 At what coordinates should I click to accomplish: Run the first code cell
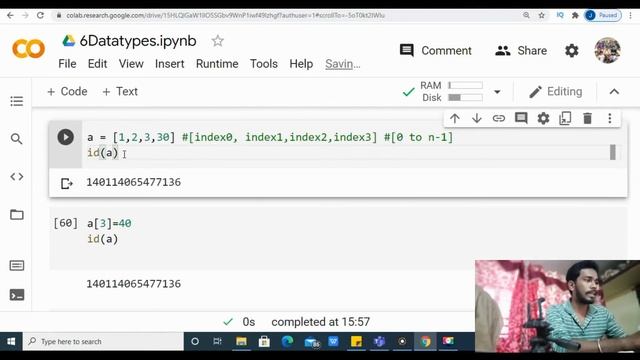pos(65,137)
